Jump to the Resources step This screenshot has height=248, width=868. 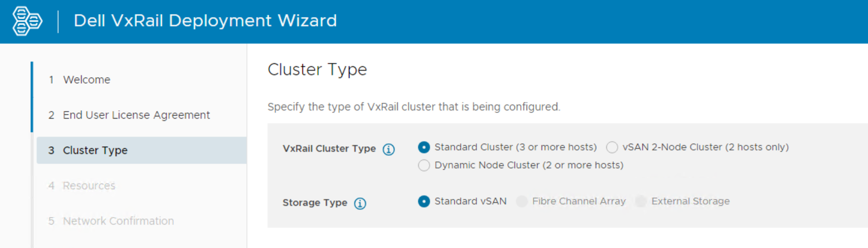coord(89,186)
